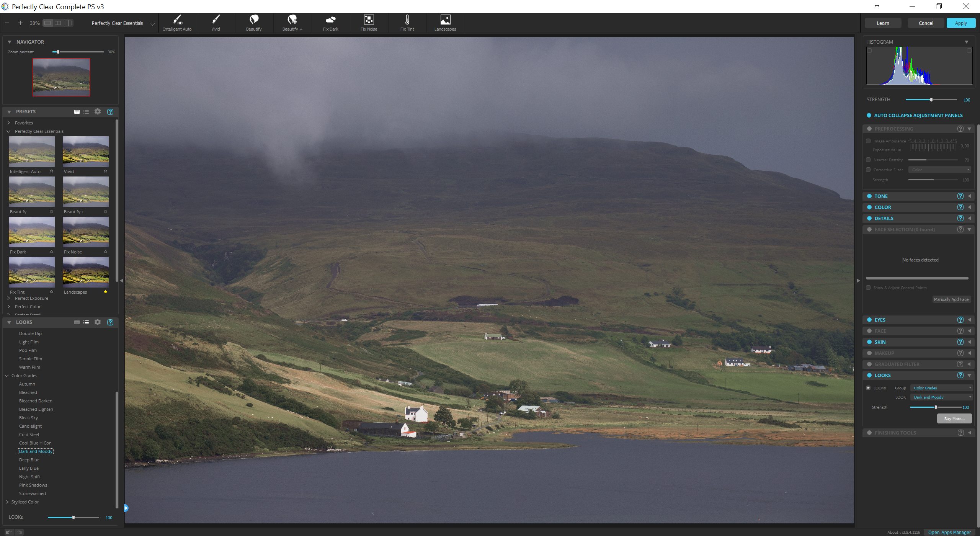
Task: Apply the Fix Dark cloud preset
Action: coord(330,23)
